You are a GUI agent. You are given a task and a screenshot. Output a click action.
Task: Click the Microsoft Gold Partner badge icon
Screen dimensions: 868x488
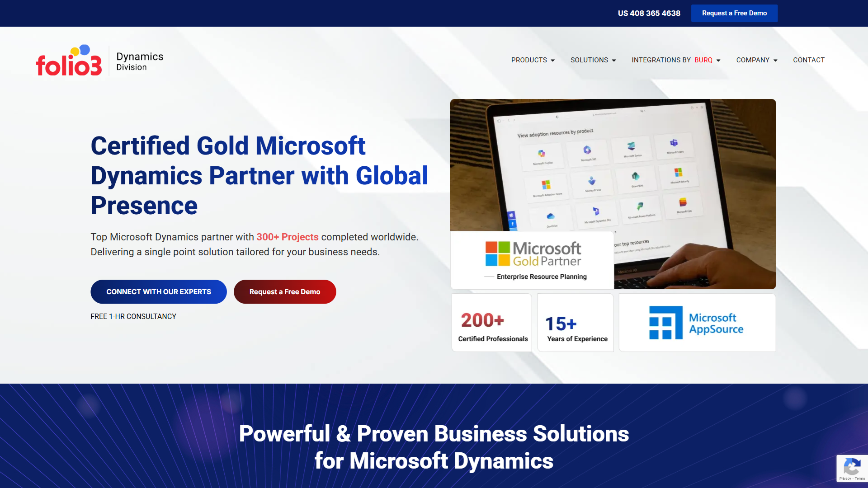[533, 260]
